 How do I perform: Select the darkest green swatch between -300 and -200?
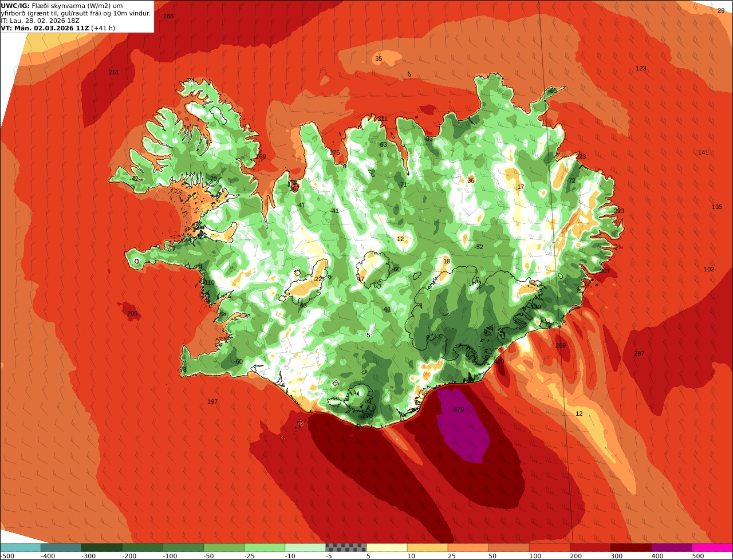[x=102, y=547]
